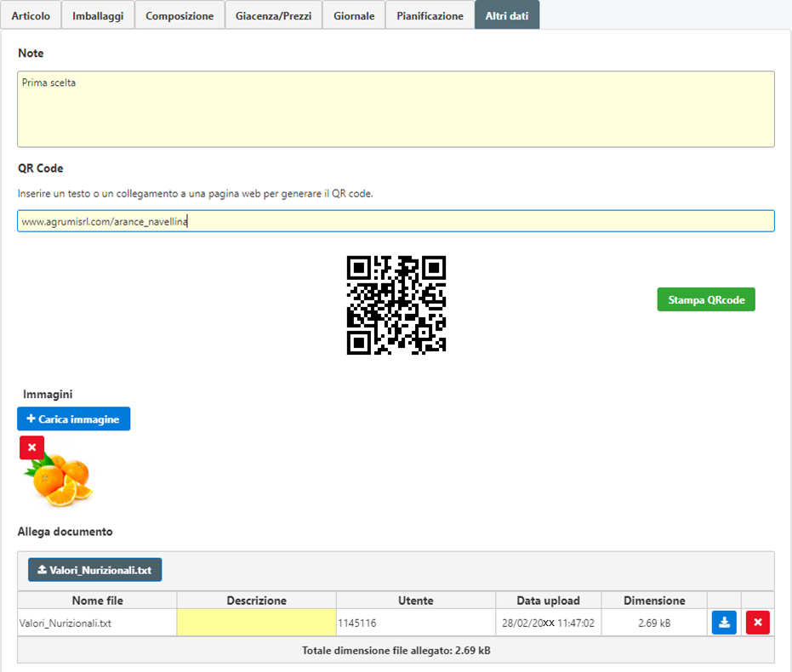The height and width of the screenshot is (672, 792).
Task: Print with the Stampa QRcode button
Action: click(x=706, y=299)
